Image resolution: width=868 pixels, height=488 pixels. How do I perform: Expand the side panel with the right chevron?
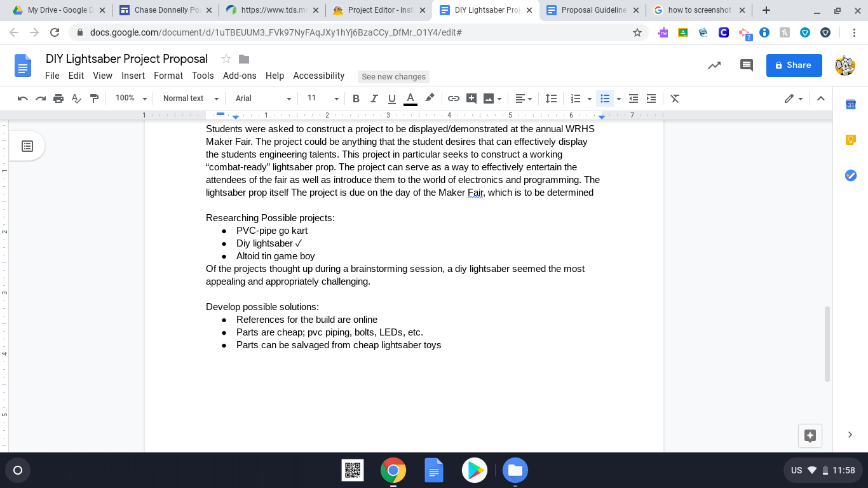(x=850, y=435)
